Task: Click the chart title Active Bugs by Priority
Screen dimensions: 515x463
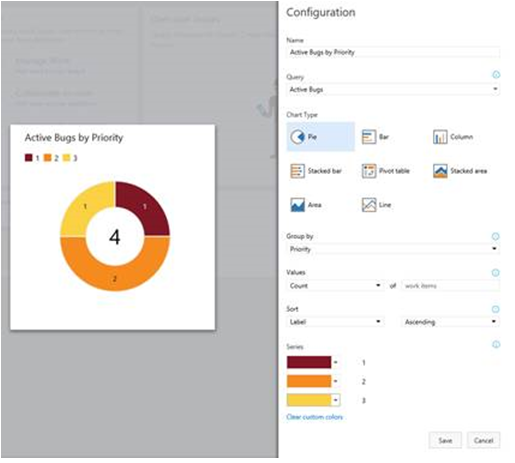Action: (74, 137)
